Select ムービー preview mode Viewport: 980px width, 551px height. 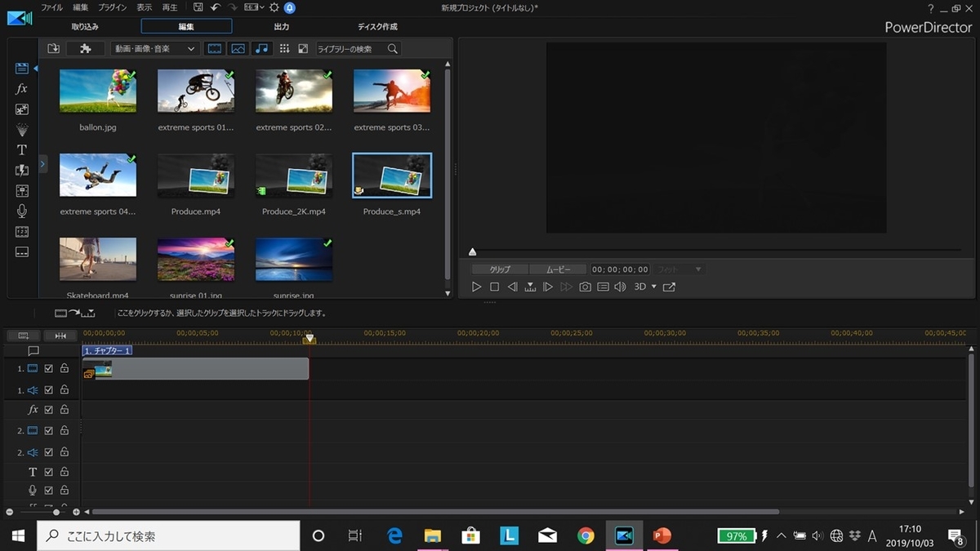point(558,269)
